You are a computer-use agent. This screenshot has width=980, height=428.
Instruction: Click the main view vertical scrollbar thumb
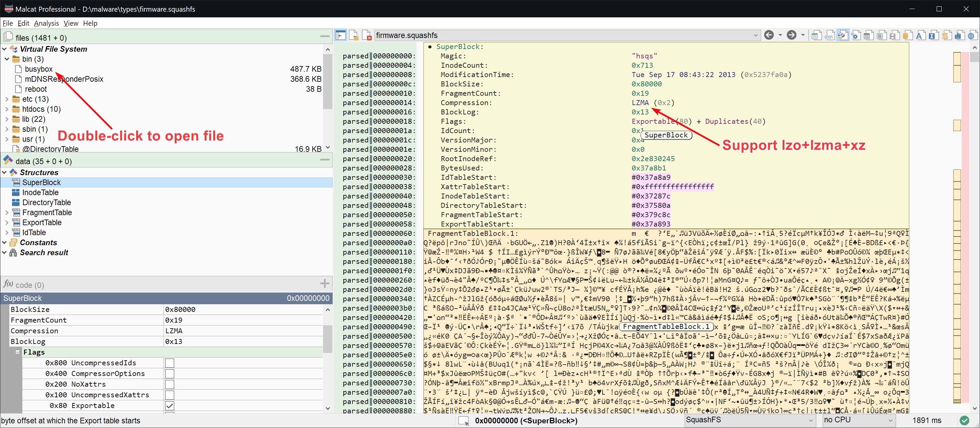pyautogui.click(x=974, y=57)
